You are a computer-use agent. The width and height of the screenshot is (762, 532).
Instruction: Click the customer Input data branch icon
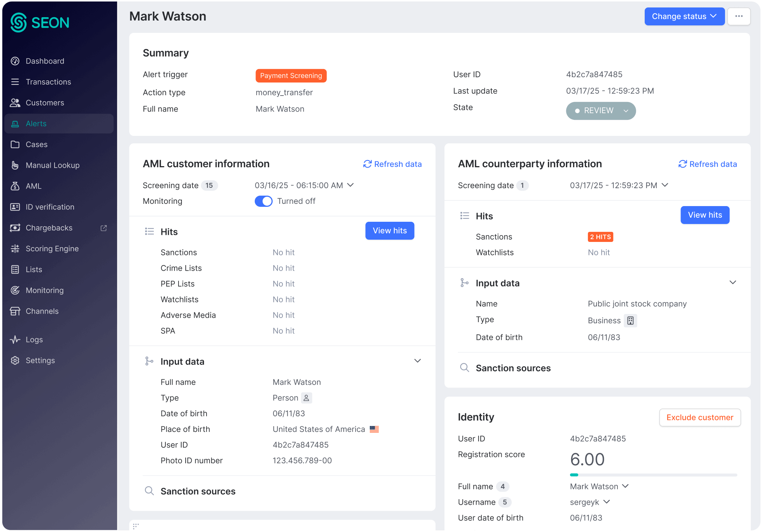click(x=149, y=361)
